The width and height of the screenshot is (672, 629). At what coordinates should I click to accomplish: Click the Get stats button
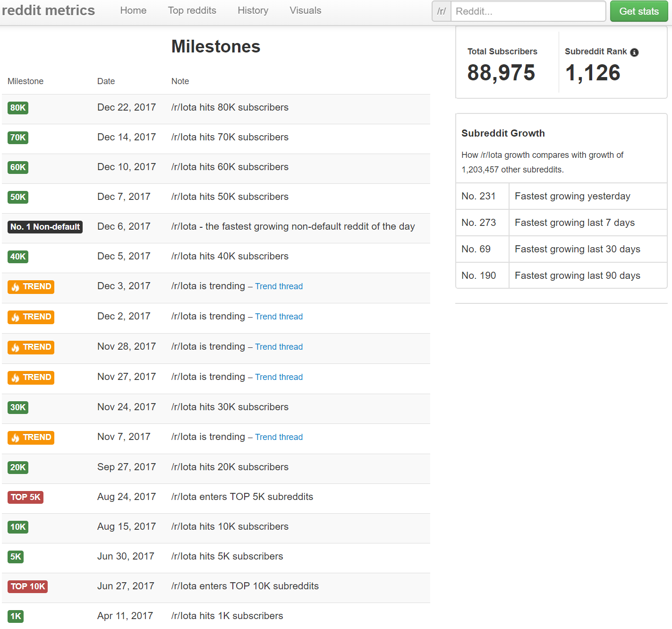tap(639, 11)
